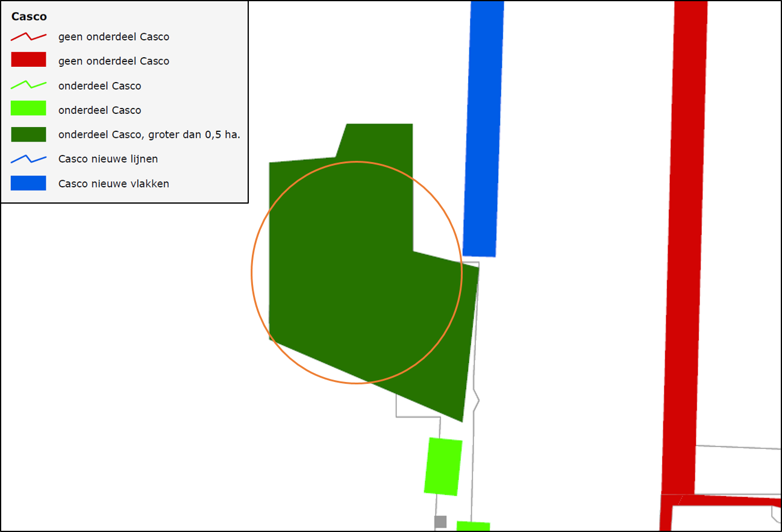Click 'onderdeel Casco' label beside bright green rectangle
The image size is (782, 532).
[100, 110]
